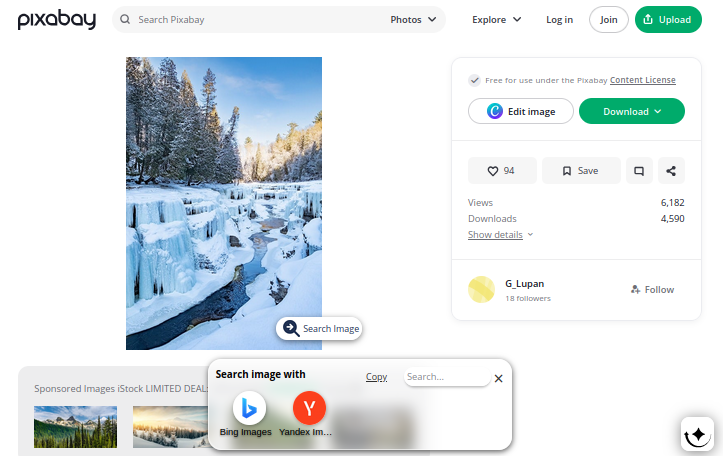Click the search magnifier icon in search bar
Screen dimensions: 723x456
[x=125, y=19]
